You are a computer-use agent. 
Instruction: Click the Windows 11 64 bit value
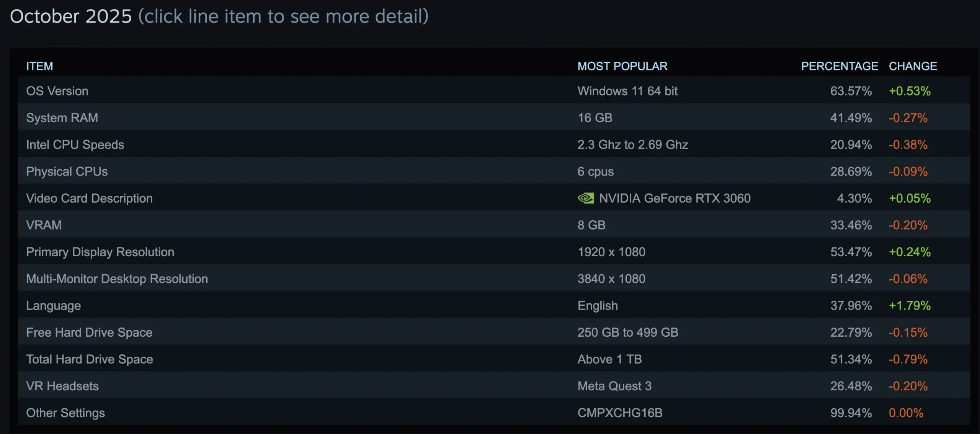click(627, 91)
